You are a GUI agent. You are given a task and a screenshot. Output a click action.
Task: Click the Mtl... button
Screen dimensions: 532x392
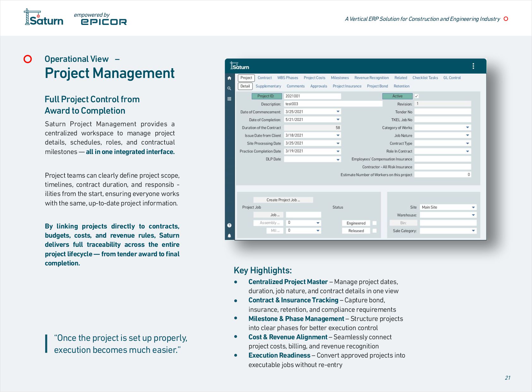coord(275,231)
